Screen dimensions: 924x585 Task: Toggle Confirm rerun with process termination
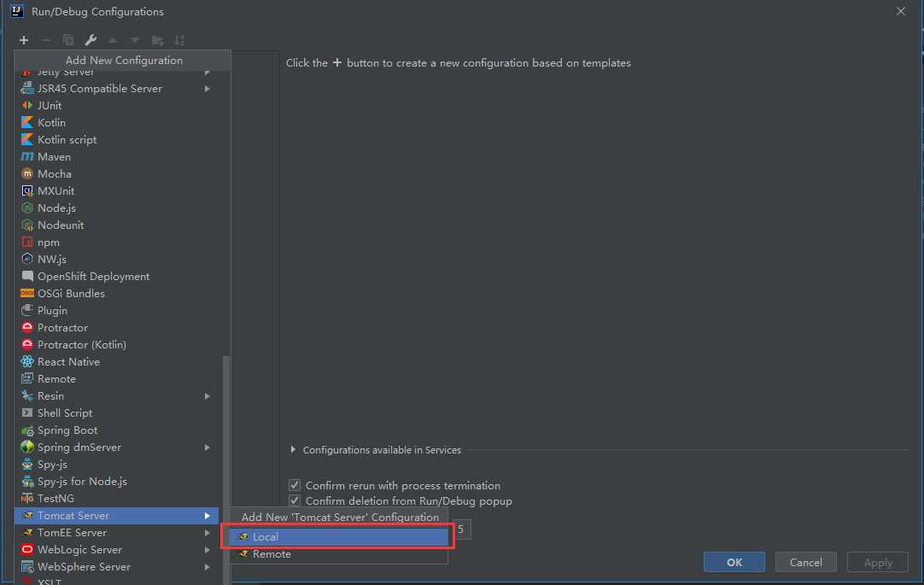click(x=295, y=485)
